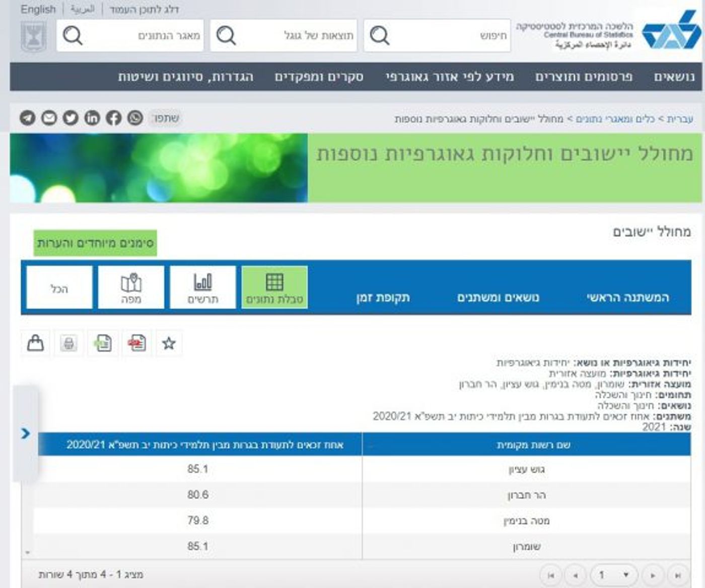Image resolution: width=705 pixels, height=588 pixels.
Task: Open the המשתנה הראשי tab
Action: 627,298
